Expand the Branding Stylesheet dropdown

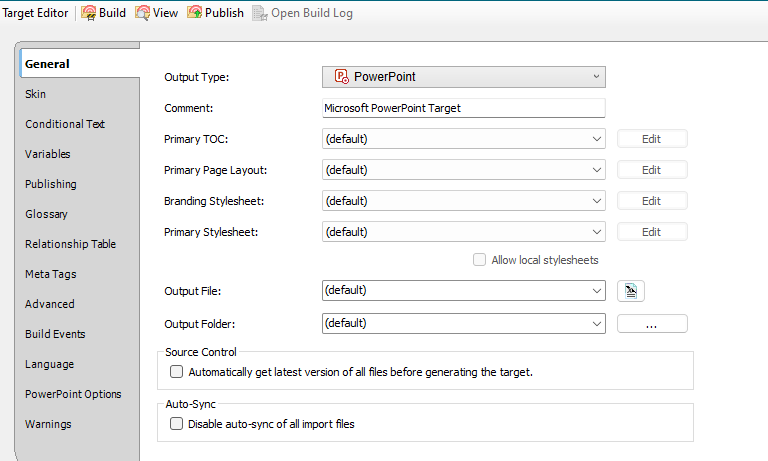(x=597, y=201)
